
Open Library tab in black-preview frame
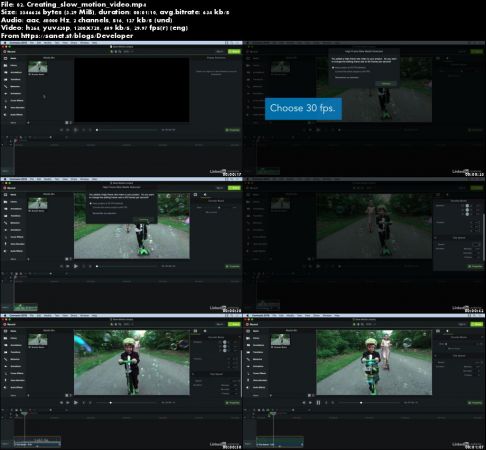click(10, 65)
